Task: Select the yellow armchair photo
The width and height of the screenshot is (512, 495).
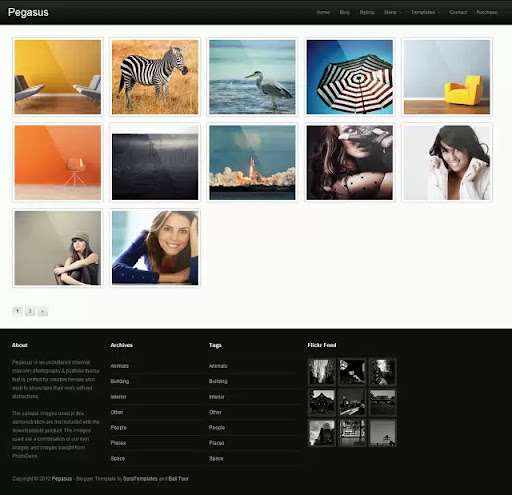Action: tap(447, 77)
